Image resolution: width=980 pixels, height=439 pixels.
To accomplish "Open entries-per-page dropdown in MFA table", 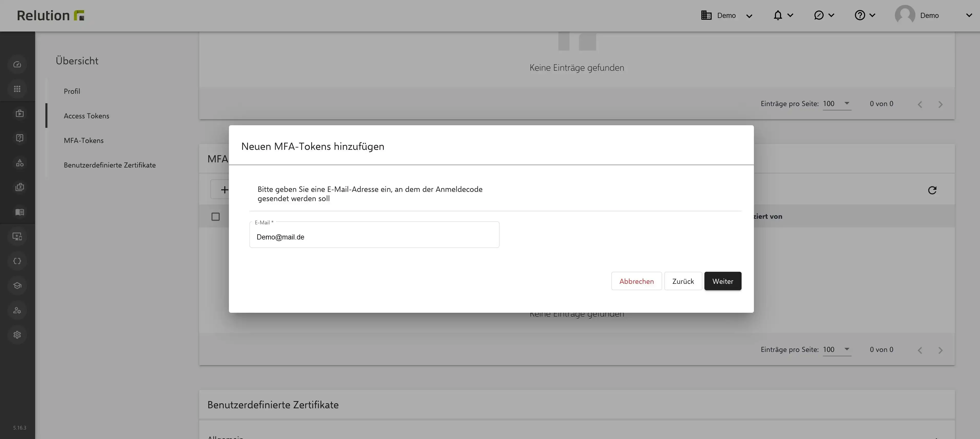I will tap(837, 350).
